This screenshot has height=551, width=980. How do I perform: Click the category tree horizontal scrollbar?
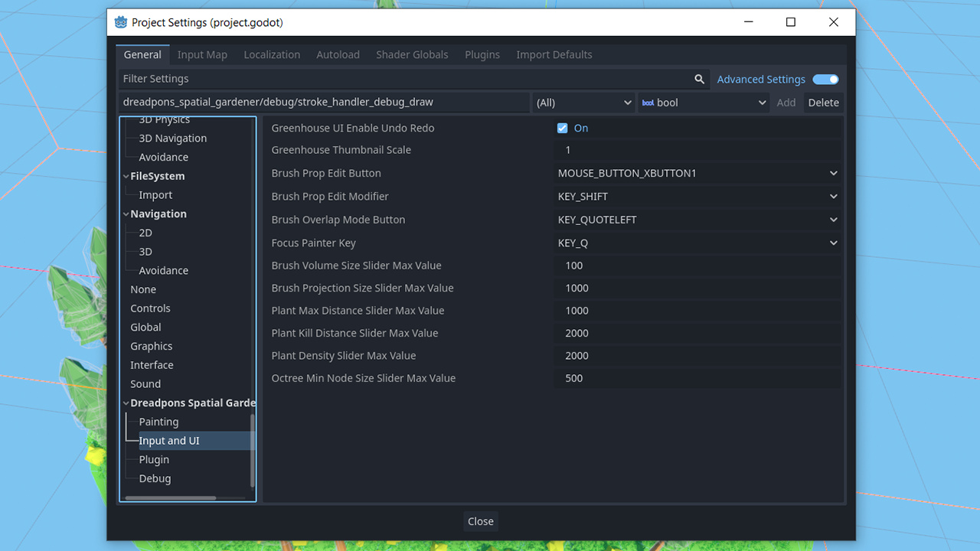(171, 498)
